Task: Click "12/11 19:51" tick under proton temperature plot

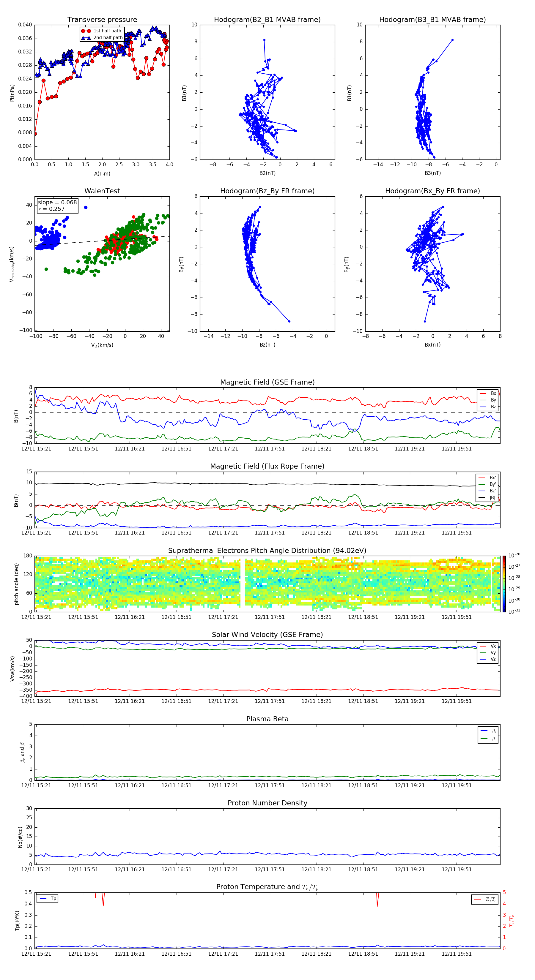Action: [x=457, y=954]
